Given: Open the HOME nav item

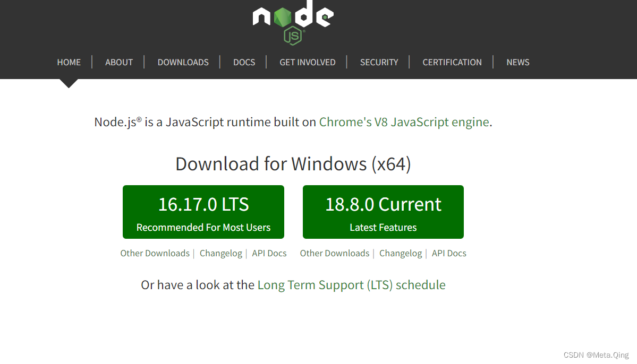Looking at the screenshot, I should (69, 62).
